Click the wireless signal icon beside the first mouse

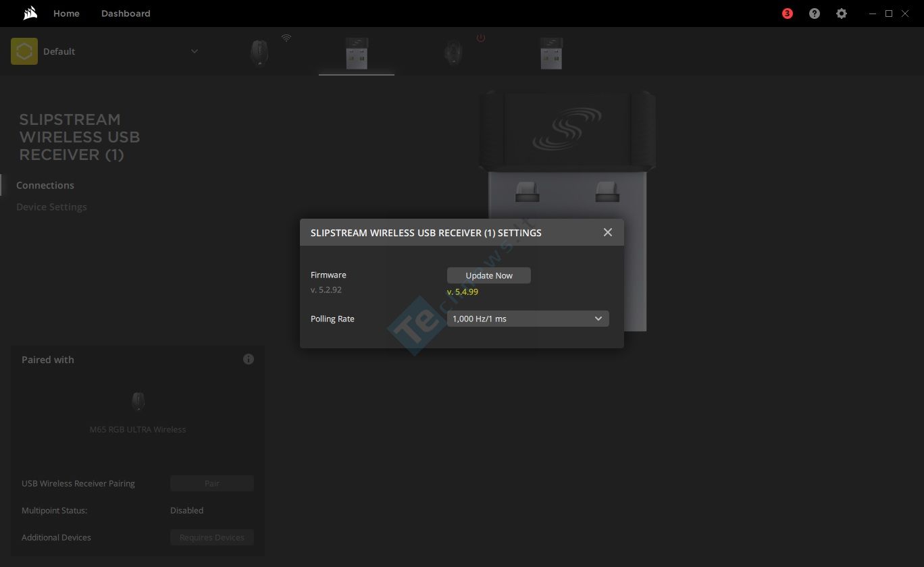286,38
